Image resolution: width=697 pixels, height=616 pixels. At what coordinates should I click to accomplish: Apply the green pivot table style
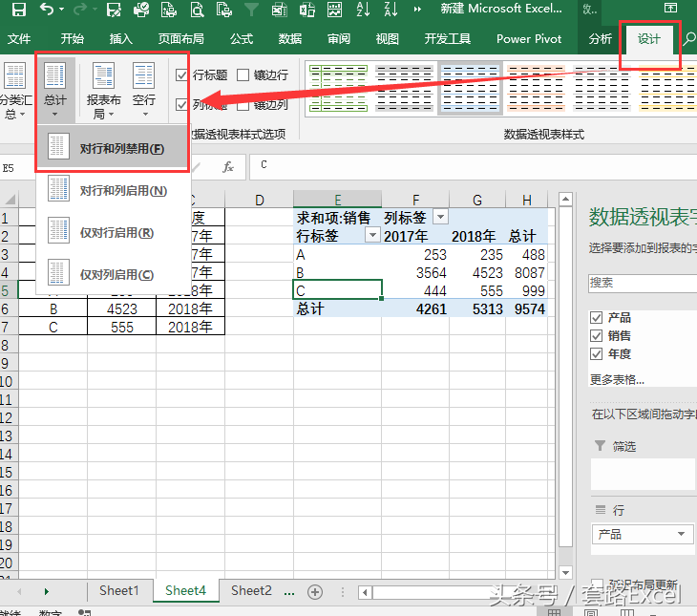pos(339,88)
